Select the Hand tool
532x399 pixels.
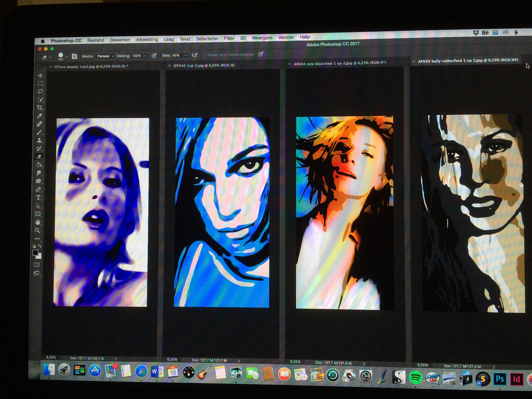(x=38, y=222)
